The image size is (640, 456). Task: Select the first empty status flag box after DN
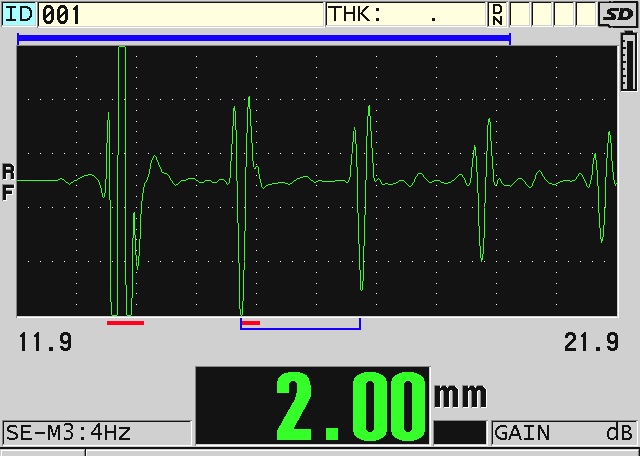[521, 14]
